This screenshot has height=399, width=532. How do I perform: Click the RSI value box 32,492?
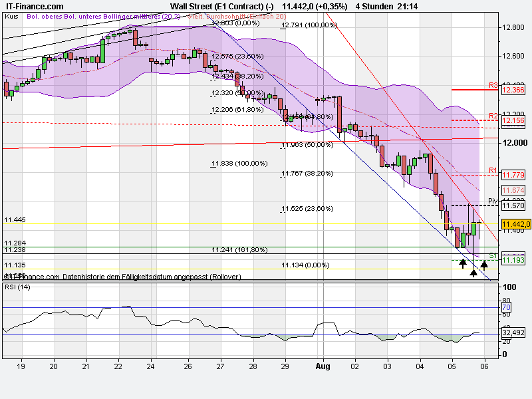[513, 332]
